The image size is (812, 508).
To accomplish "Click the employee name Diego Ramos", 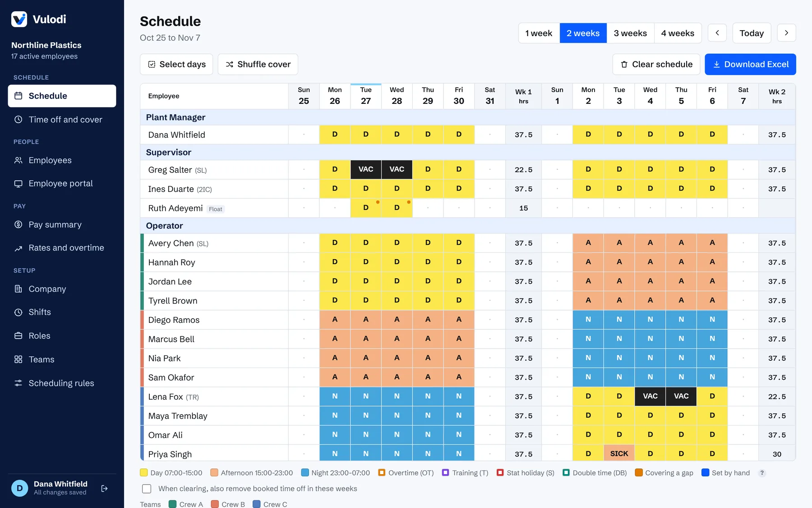I will pyautogui.click(x=174, y=320).
